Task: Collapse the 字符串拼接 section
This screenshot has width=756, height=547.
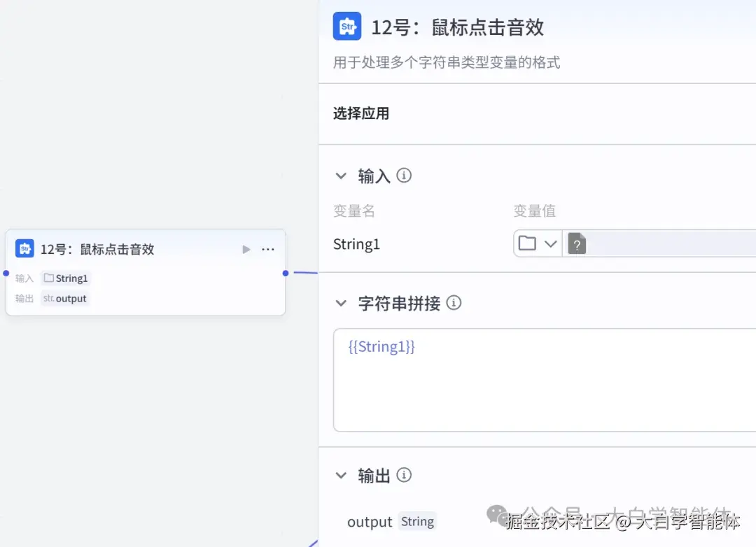Action: point(341,303)
